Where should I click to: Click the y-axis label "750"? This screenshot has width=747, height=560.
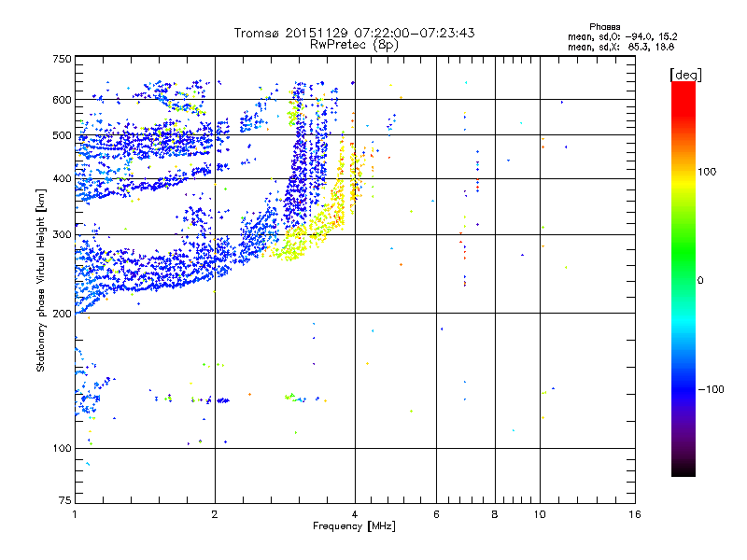(x=62, y=59)
